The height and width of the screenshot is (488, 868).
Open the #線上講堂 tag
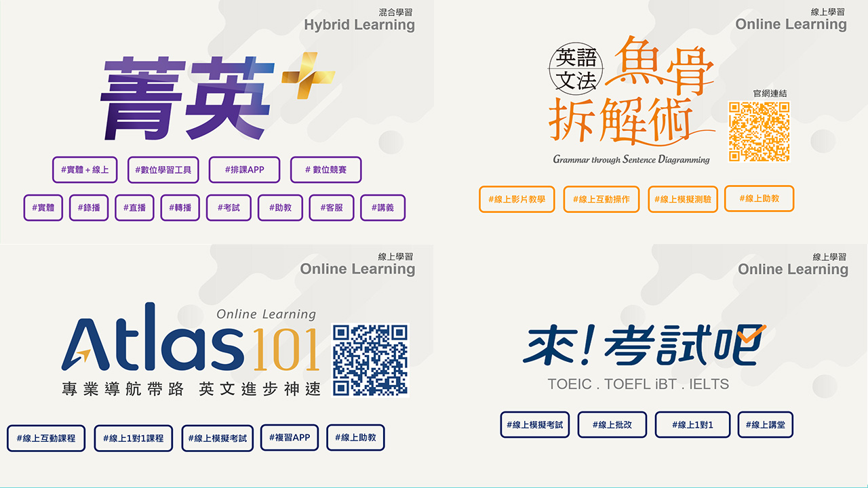point(766,424)
